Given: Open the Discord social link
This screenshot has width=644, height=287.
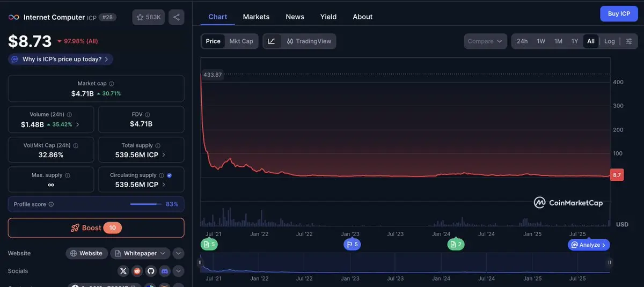Looking at the screenshot, I should [165, 271].
